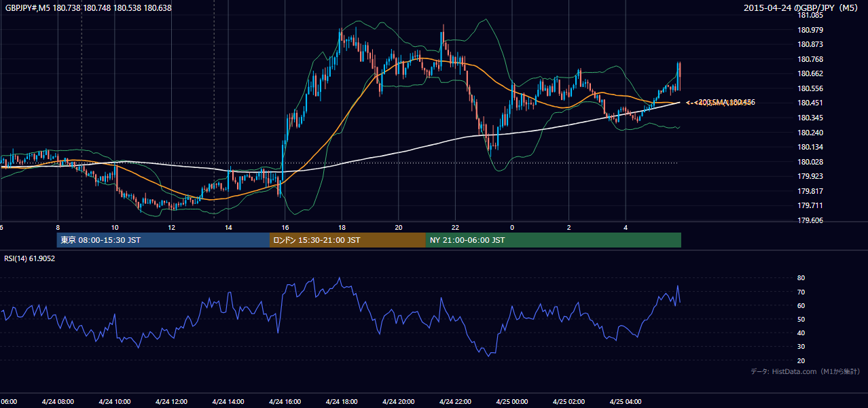Click RSI scale value 40
868x408 pixels.
tap(801, 333)
